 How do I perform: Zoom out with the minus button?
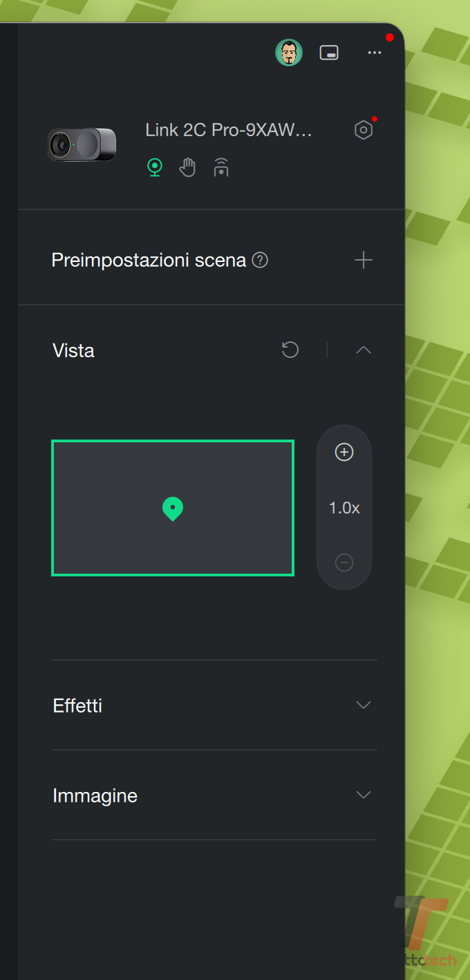coord(344,563)
